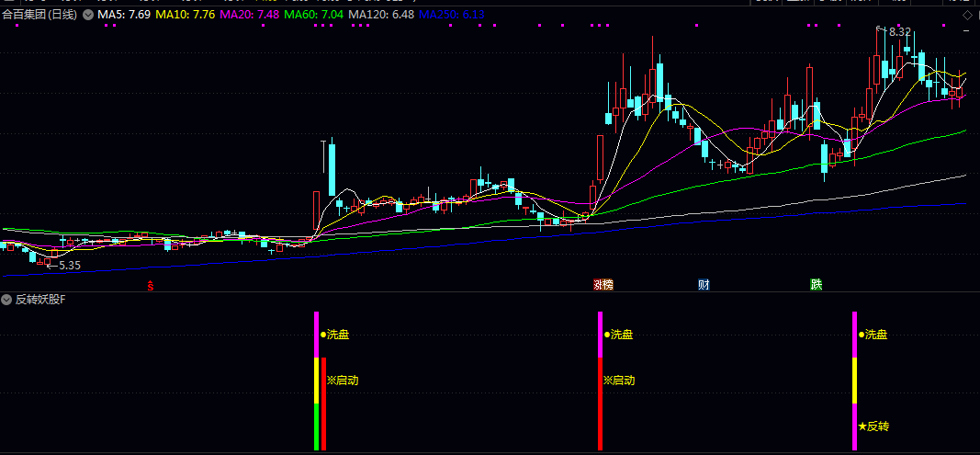
Task: Click the 反转妖股F indicator name
Action: [40, 300]
